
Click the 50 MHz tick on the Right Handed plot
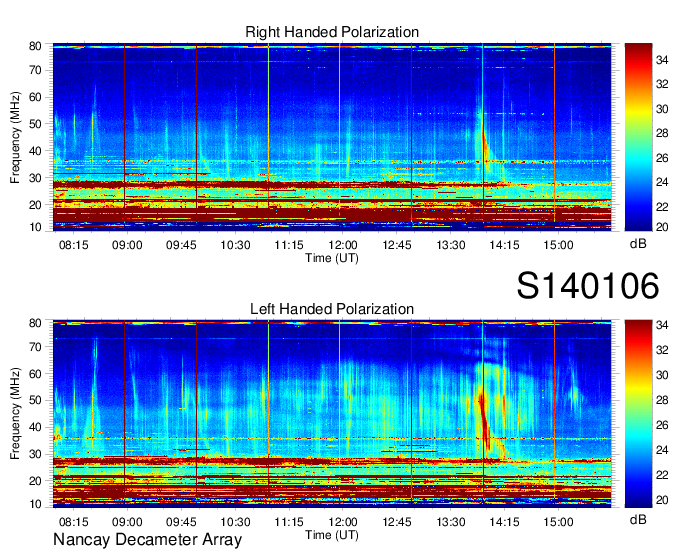coord(35,124)
